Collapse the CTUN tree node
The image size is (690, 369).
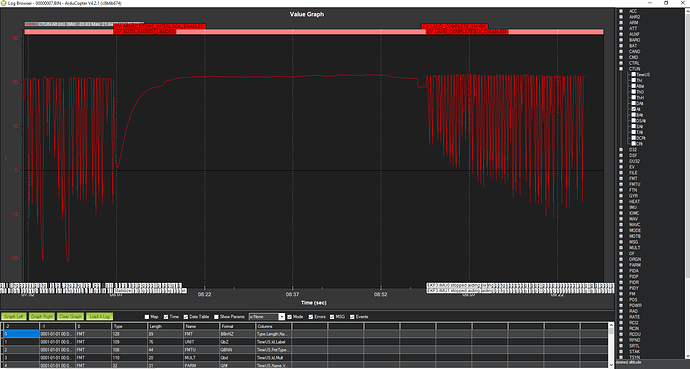coord(621,69)
